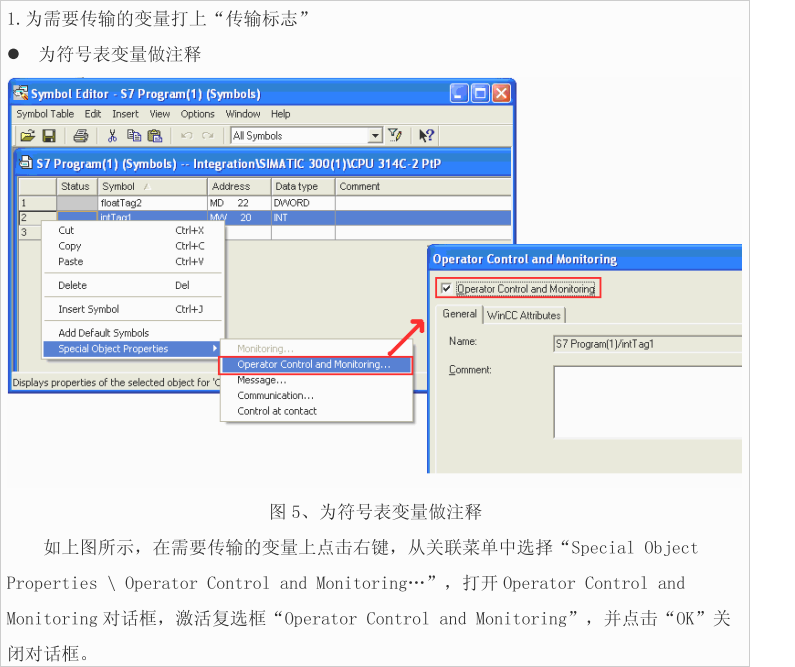Click the Name field S7 Program(1)/intTag1
The width and height of the screenshot is (795, 667).
click(647, 344)
